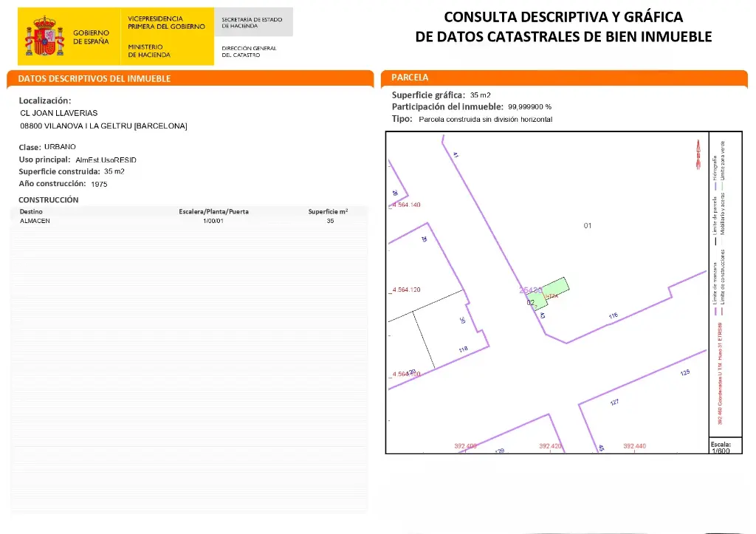Click the Escala 1/600 scale indicator
Viewport: 756px width, 534px height.
pyautogui.click(x=722, y=446)
